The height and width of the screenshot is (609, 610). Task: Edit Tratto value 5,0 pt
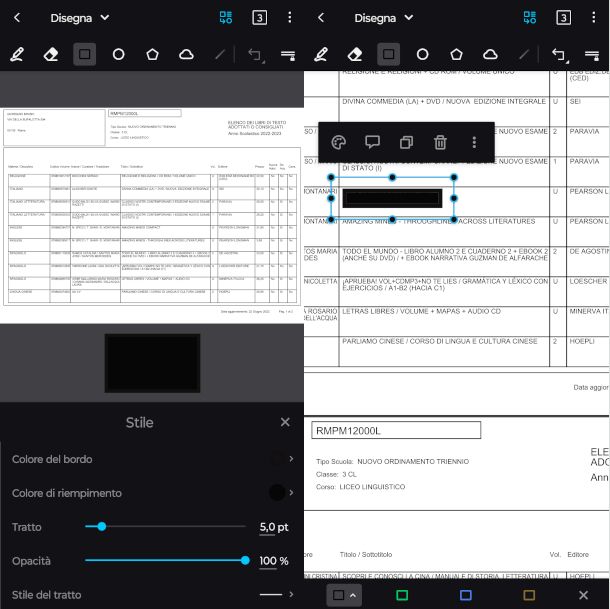click(274, 527)
